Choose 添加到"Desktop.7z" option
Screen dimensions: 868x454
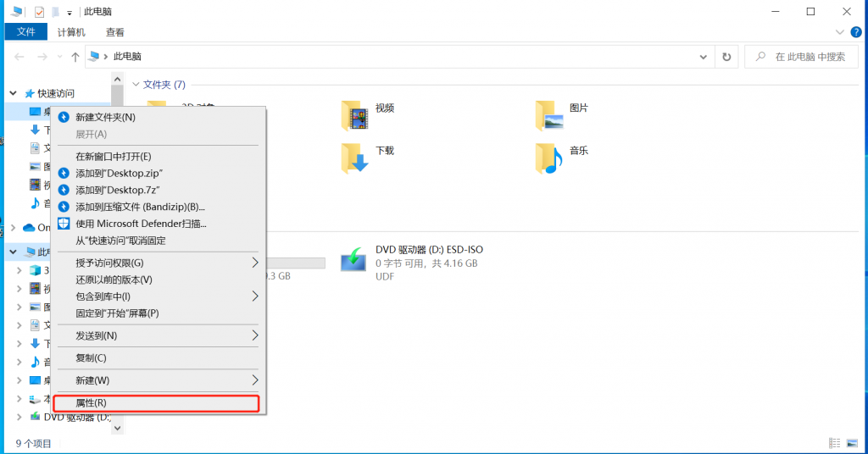tap(157, 190)
